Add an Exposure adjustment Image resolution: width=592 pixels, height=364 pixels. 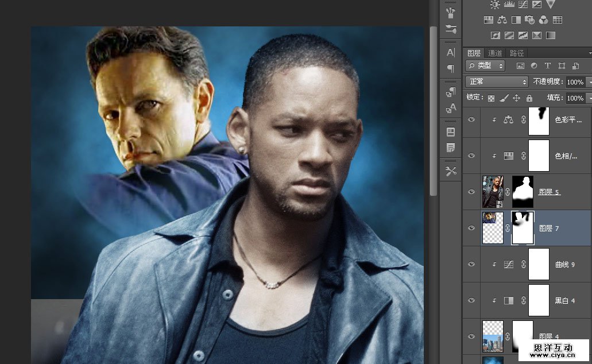(536, 4)
